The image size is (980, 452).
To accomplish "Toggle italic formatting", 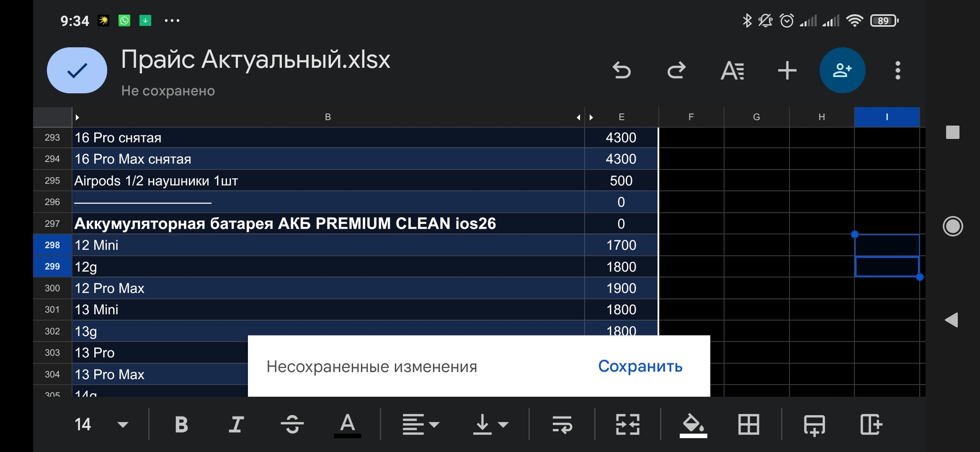I will (x=236, y=424).
